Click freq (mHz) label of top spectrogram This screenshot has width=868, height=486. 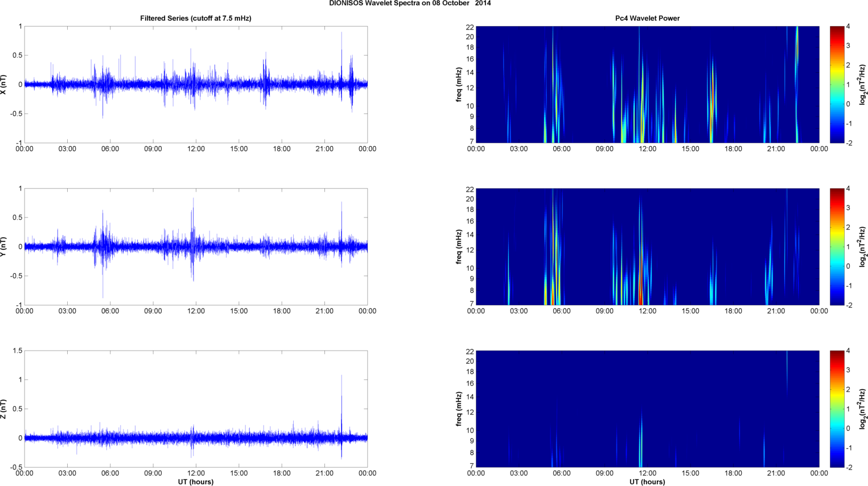459,84
